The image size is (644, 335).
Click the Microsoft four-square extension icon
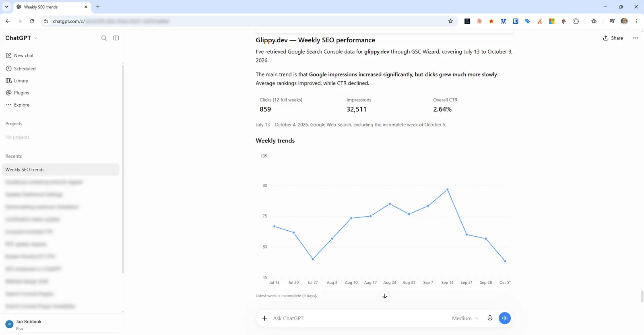click(552, 21)
